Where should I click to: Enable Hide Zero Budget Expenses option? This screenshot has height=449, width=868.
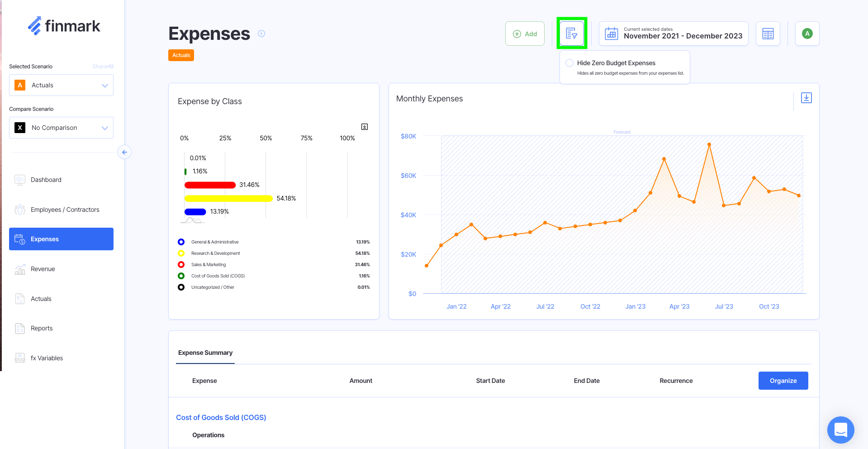pos(569,63)
